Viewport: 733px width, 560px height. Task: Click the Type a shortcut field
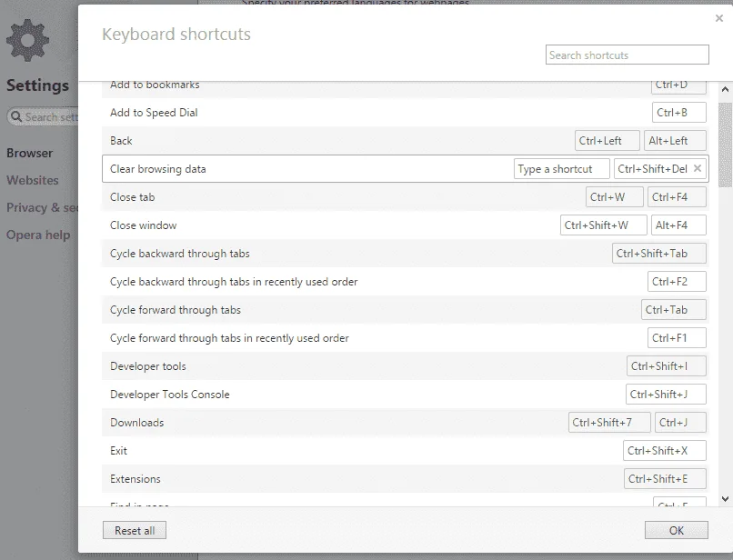point(561,169)
